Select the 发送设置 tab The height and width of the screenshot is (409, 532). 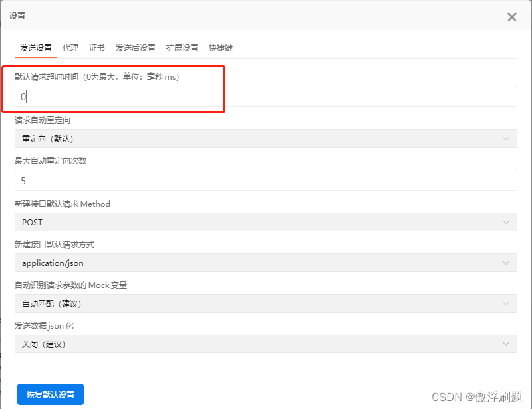tap(35, 47)
